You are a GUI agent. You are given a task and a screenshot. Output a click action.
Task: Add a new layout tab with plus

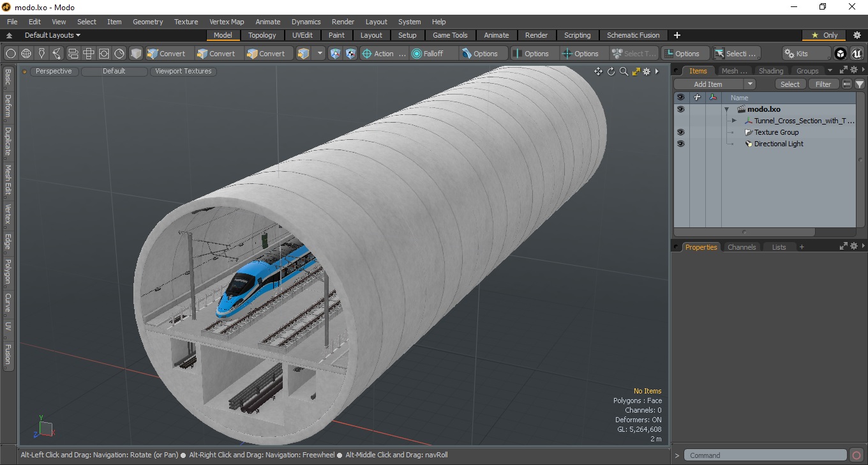click(x=677, y=35)
